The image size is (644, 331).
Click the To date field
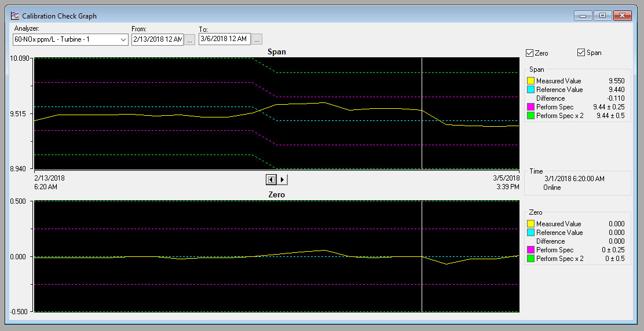tap(225, 39)
